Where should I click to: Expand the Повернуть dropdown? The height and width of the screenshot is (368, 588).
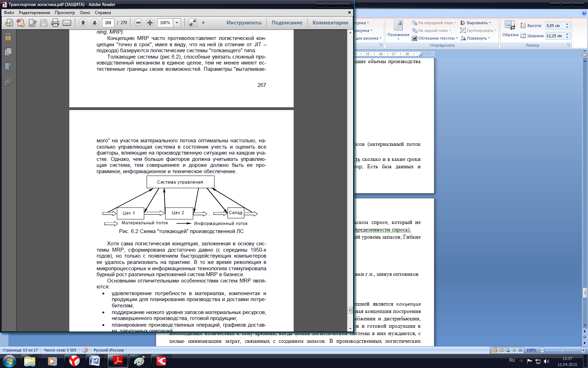pyautogui.click(x=489, y=38)
